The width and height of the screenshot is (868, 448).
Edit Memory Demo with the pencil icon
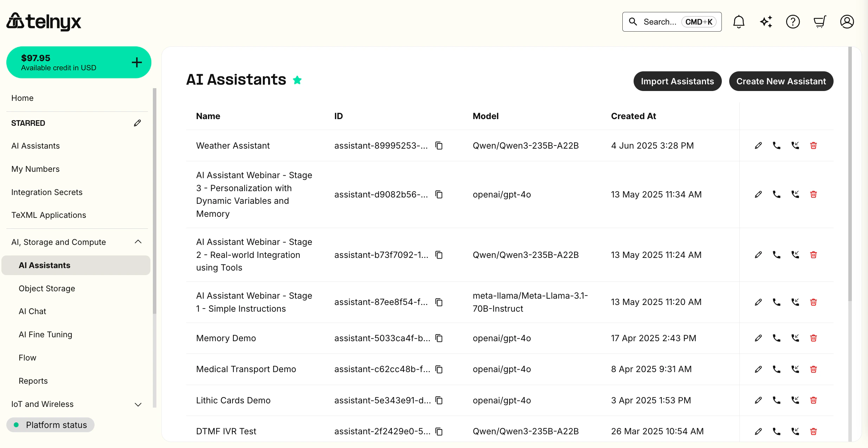coord(758,338)
